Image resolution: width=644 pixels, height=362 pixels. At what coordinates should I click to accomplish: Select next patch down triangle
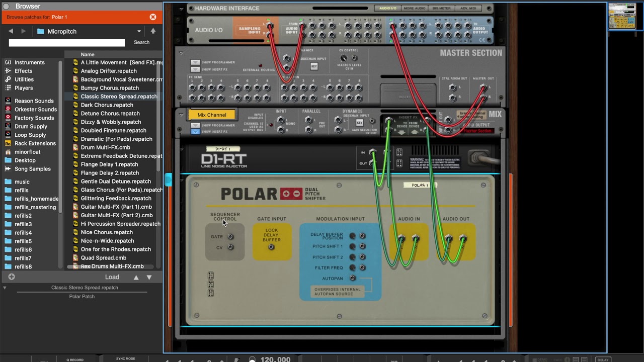[x=149, y=277]
